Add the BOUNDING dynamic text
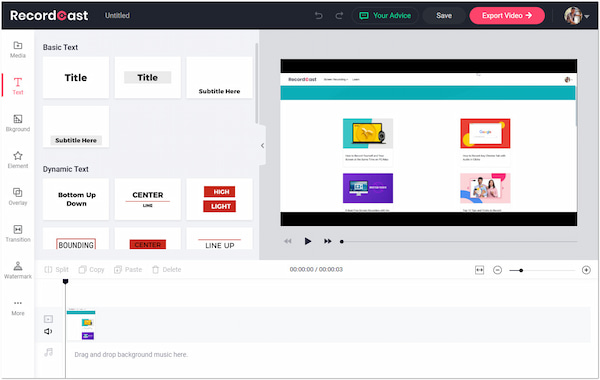This screenshot has width=600, height=380. (76, 239)
